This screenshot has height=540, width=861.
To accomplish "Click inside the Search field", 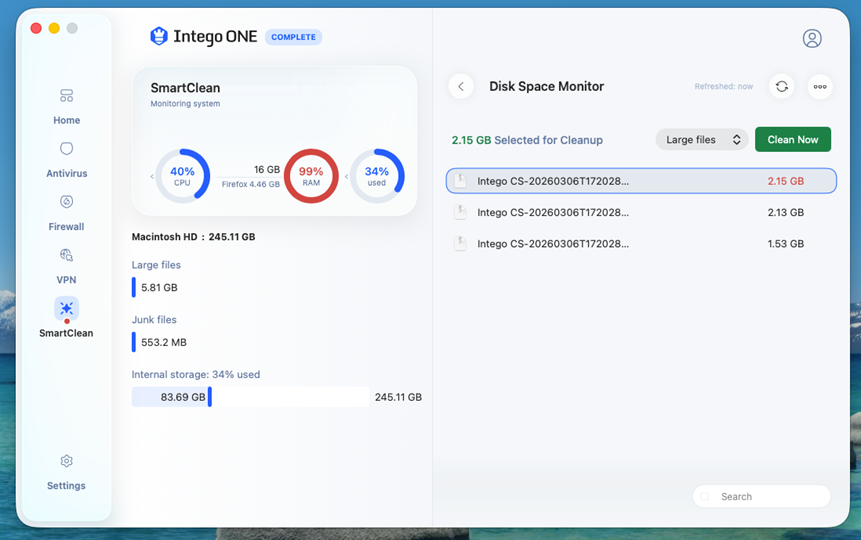I will coord(762,497).
